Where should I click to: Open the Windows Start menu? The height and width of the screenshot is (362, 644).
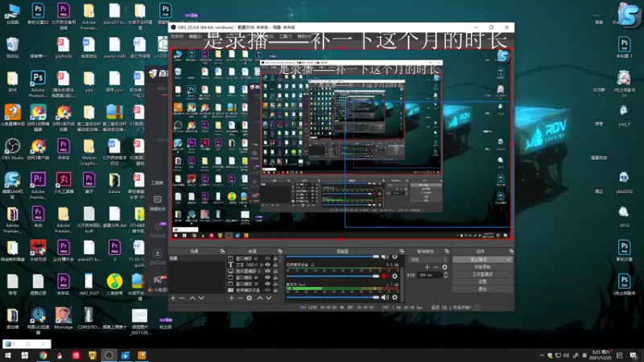(8, 356)
